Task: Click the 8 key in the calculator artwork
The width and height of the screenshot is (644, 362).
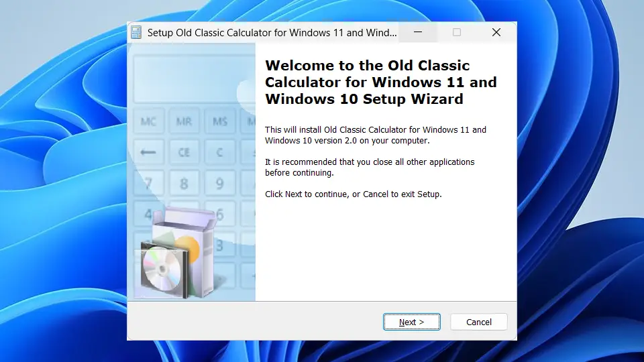Action: pyautogui.click(x=184, y=183)
